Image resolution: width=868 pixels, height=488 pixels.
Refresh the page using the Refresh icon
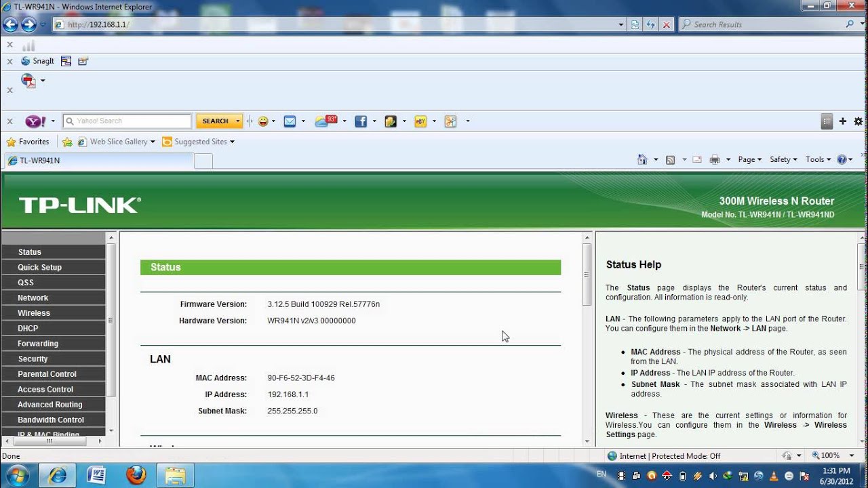tap(650, 24)
